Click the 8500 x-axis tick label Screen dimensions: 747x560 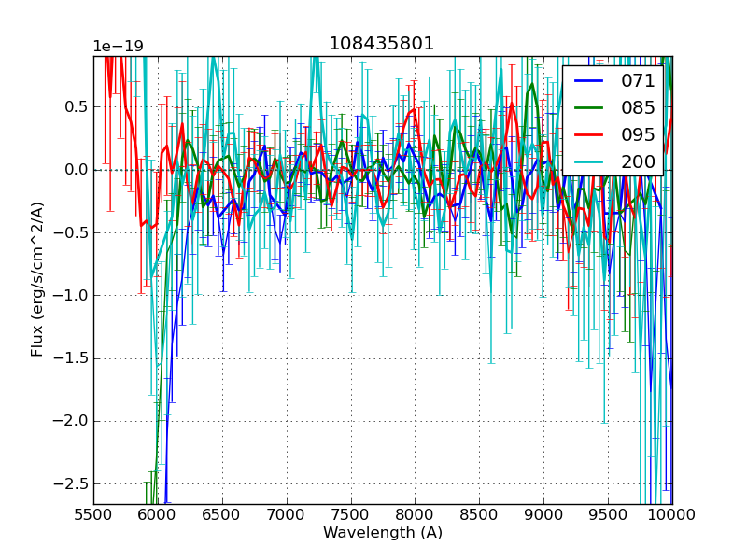coord(479,514)
